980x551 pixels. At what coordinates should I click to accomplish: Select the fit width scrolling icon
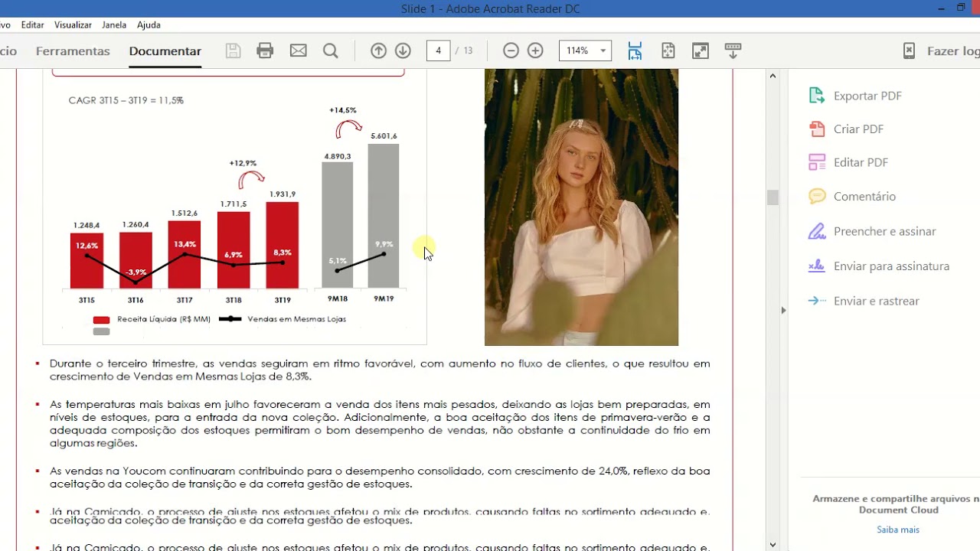(635, 51)
